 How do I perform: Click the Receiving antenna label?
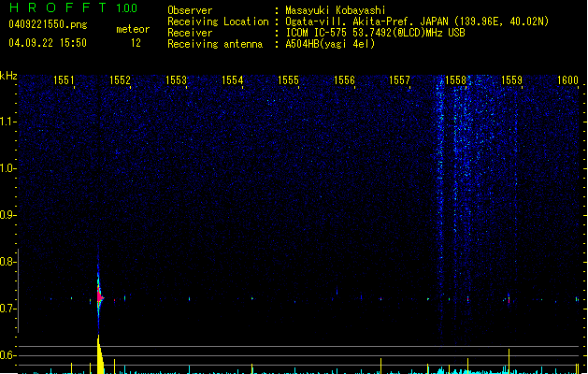tap(215, 44)
